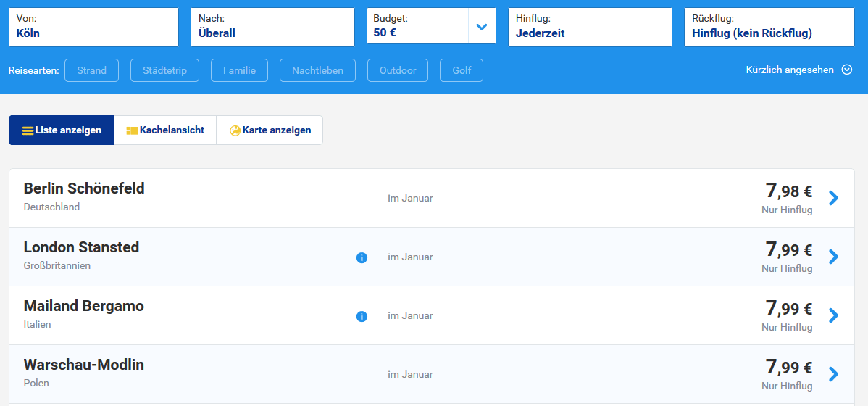The height and width of the screenshot is (406, 868).
Task: Click info icon in Mailand Bergamo row
Action: click(362, 316)
